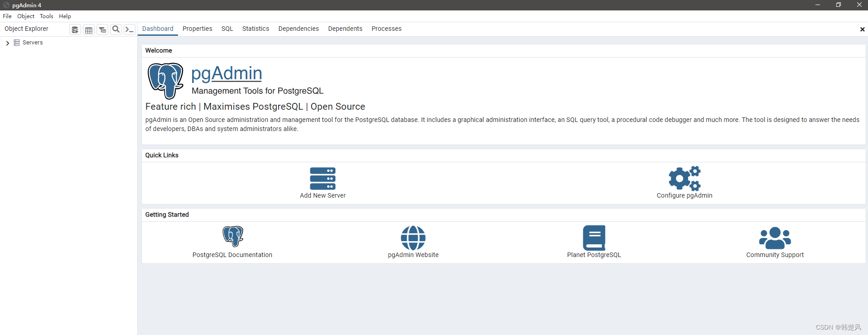The width and height of the screenshot is (868, 335).
Task: Click the PostgreSQL Documentation elephant icon
Action: 233,237
